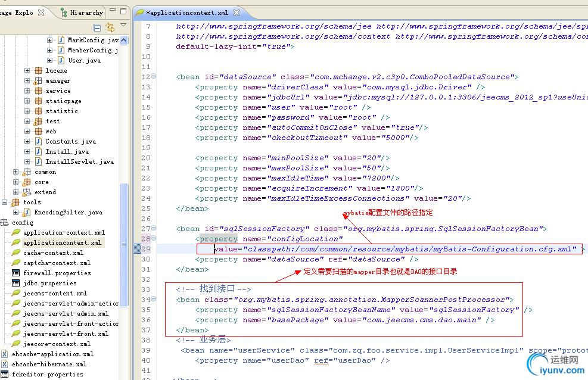
Task: Toggle Link with Editor arrows icon
Action: point(110,27)
